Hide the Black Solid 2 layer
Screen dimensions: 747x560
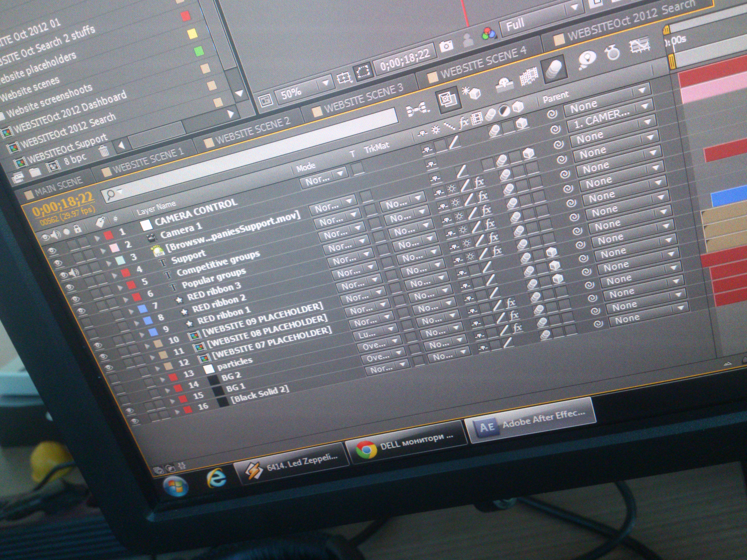pyautogui.click(x=135, y=421)
